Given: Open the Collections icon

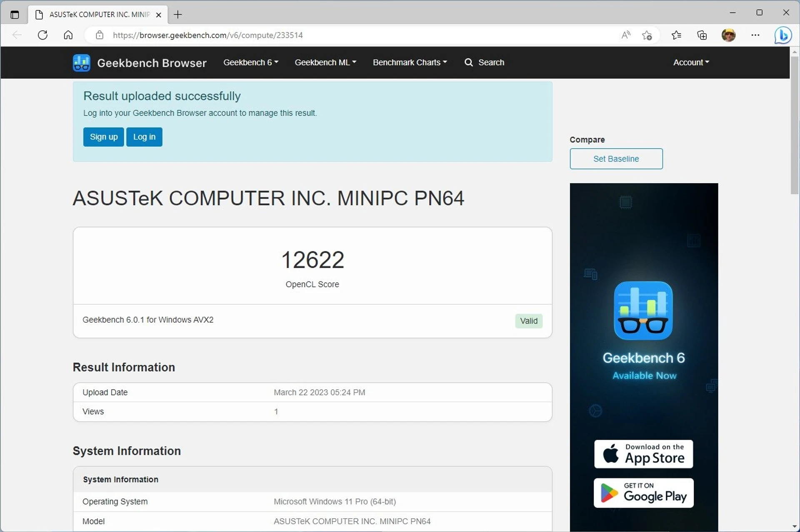Looking at the screenshot, I should coord(702,35).
